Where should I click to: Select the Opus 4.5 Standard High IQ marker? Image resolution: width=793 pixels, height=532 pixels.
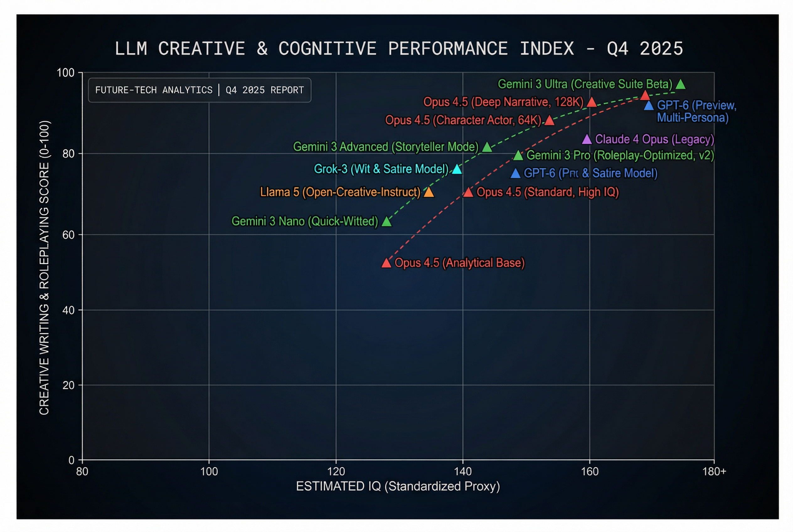(x=468, y=192)
